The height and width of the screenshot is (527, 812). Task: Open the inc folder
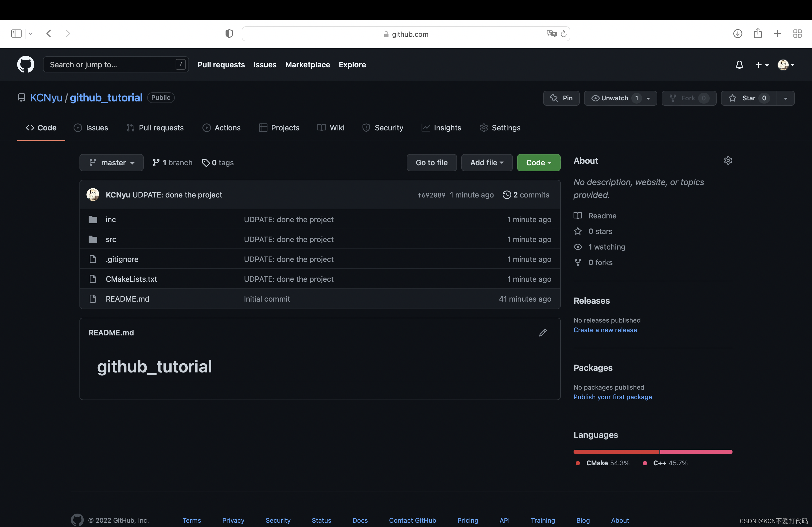[111, 219]
